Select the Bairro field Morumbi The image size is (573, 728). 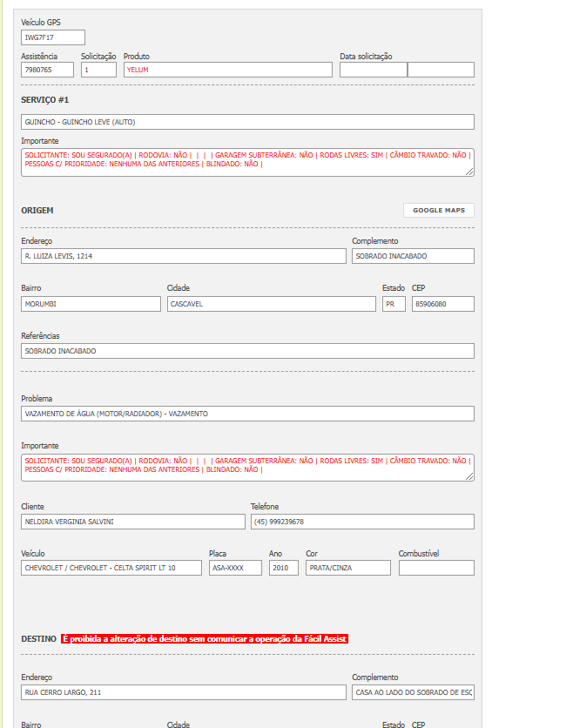(x=91, y=304)
